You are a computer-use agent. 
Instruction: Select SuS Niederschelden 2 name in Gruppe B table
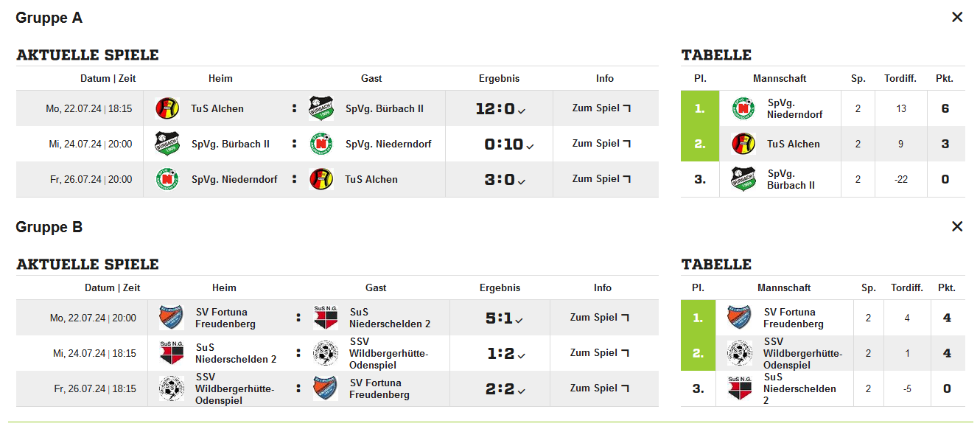(x=799, y=388)
